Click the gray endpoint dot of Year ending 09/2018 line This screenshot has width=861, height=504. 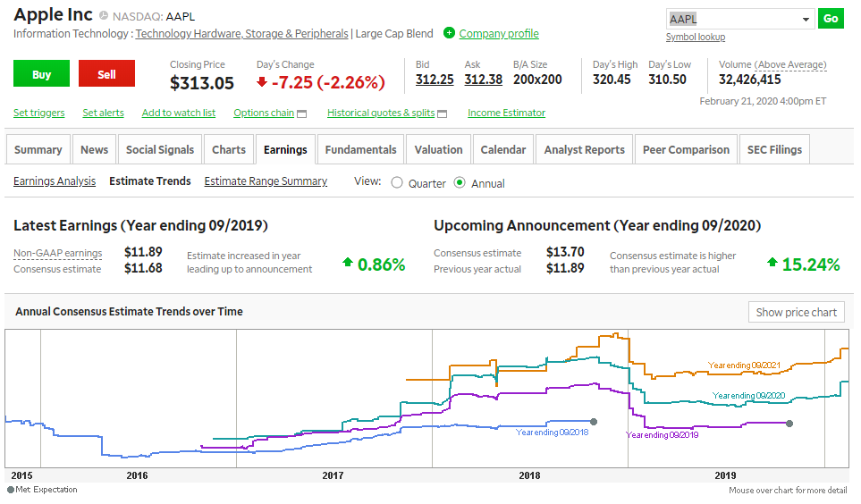tap(594, 422)
